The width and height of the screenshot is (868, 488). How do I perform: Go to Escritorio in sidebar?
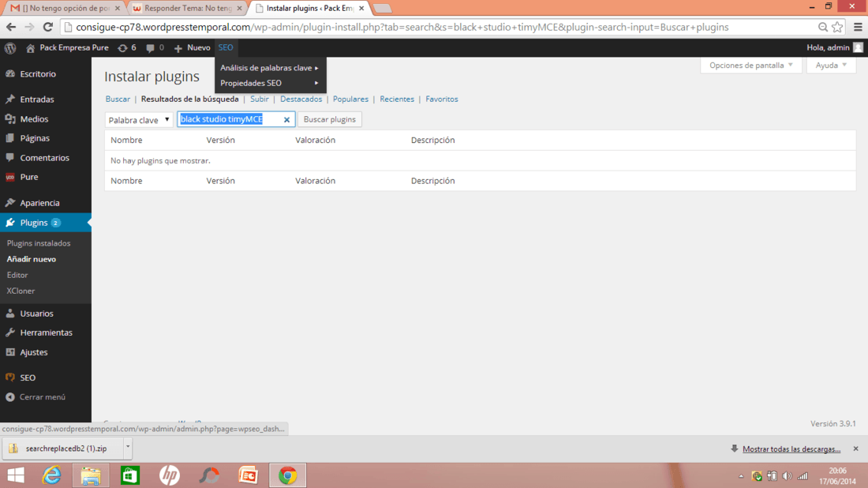38,73
